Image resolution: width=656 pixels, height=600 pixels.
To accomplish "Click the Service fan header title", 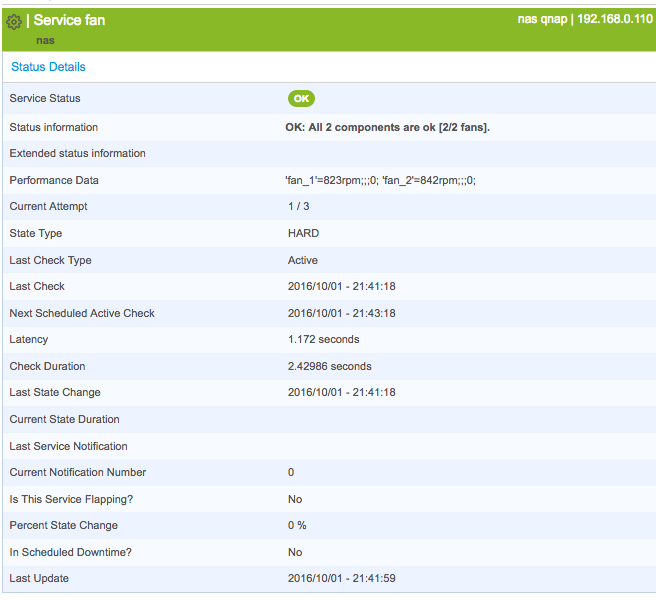I will click(x=69, y=20).
